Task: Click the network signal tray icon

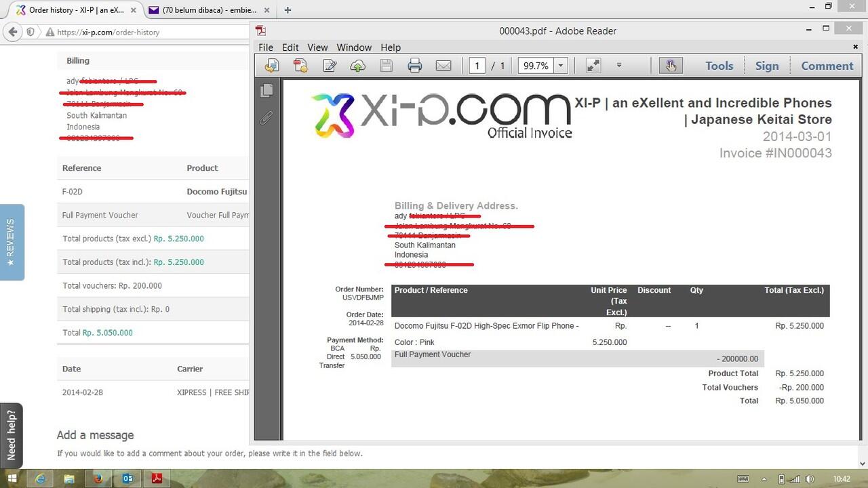Action: tap(795, 479)
